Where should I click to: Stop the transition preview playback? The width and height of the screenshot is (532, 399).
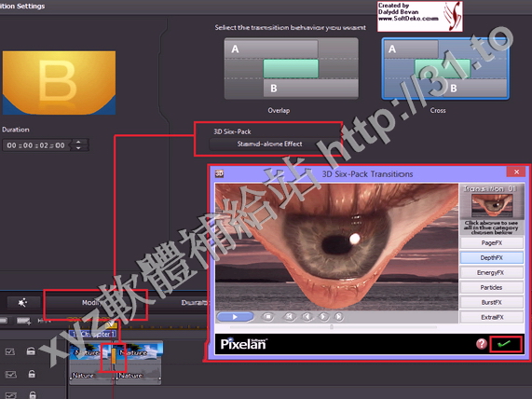267,316
